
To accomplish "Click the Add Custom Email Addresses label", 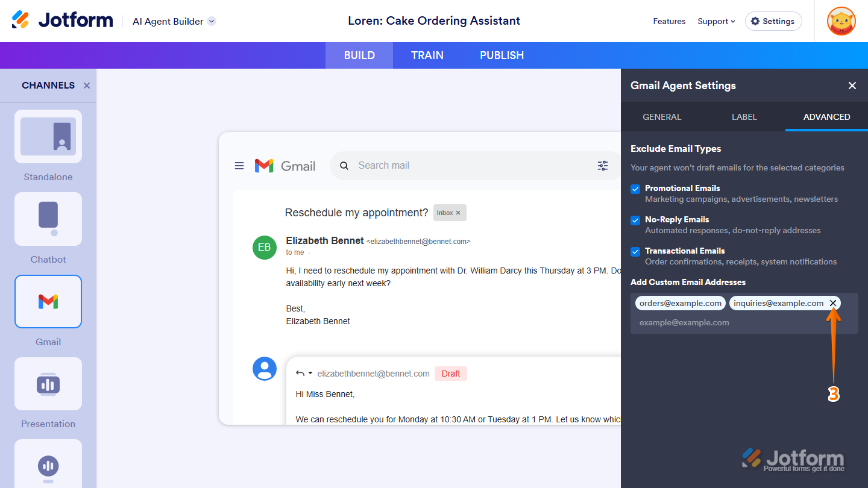I will pyautogui.click(x=688, y=282).
